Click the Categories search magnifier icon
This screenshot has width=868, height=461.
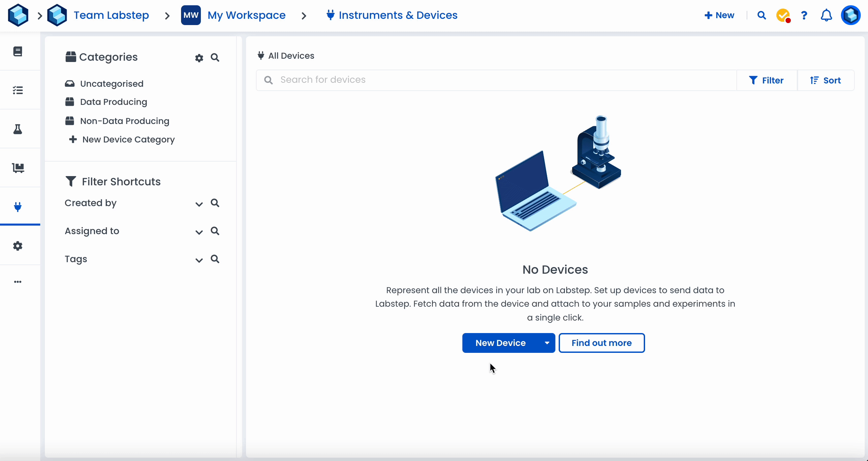point(215,58)
